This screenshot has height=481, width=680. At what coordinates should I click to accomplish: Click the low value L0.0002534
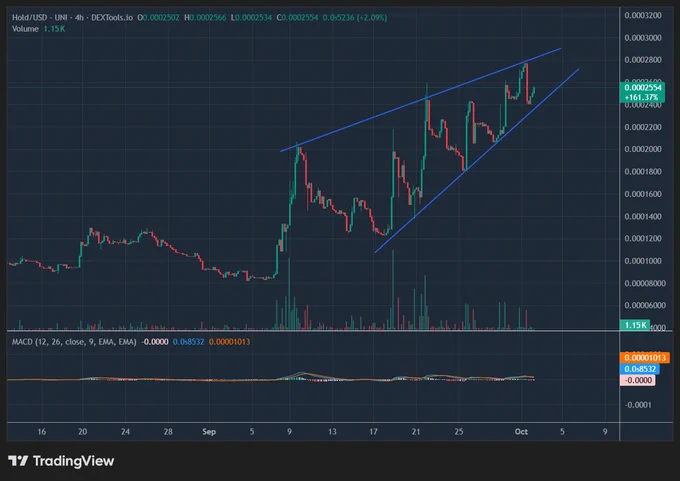pyautogui.click(x=251, y=18)
